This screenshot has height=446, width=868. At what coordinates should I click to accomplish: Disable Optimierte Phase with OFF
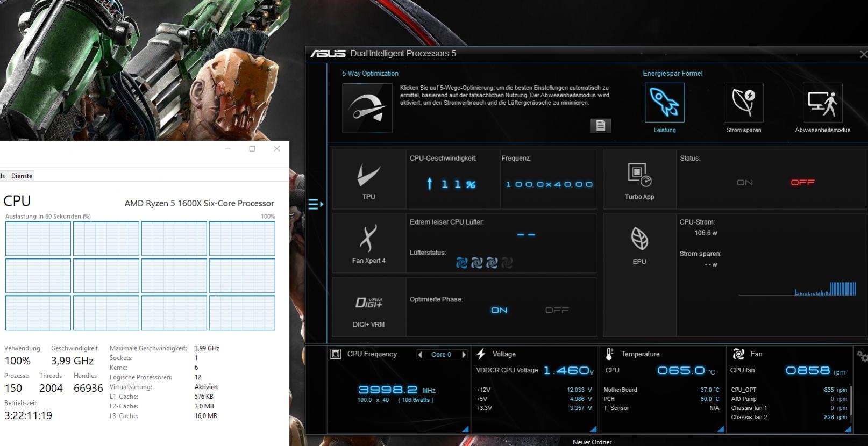pos(557,310)
